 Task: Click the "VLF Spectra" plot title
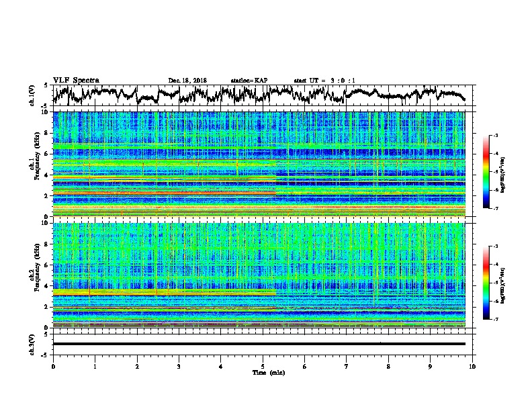click(x=76, y=81)
